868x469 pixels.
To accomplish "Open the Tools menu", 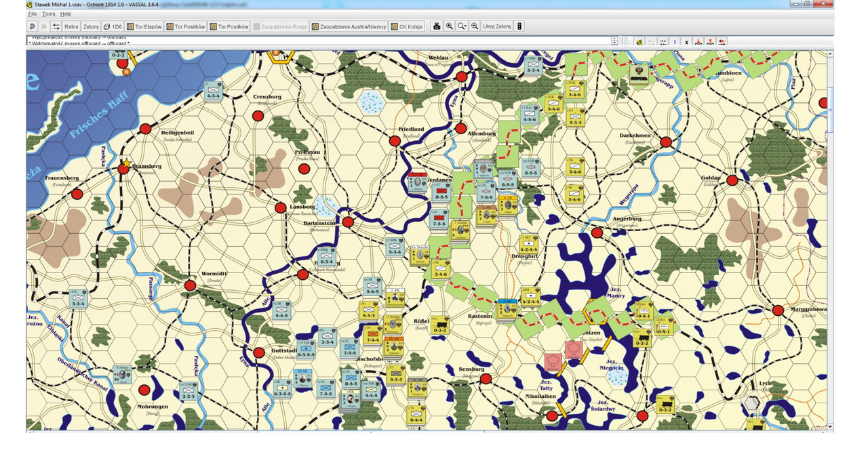I will (x=48, y=14).
